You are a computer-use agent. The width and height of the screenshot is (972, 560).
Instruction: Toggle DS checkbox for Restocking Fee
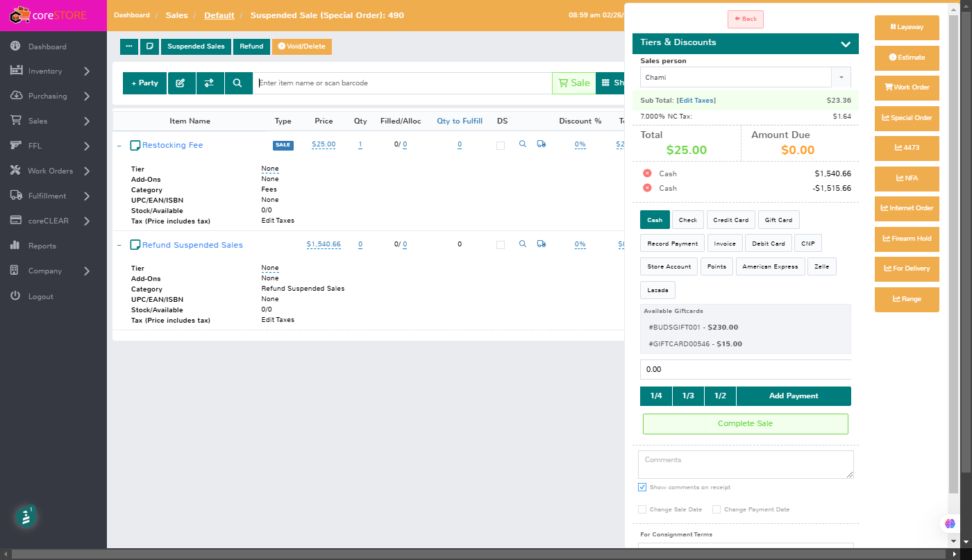tap(501, 146)
